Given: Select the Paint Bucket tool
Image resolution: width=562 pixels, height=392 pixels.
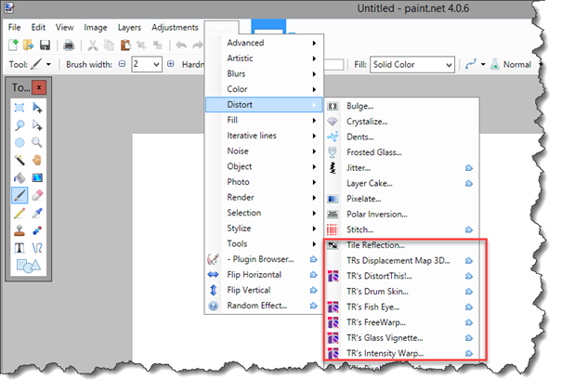Looking at the screenshot, I should click(20, 177).
